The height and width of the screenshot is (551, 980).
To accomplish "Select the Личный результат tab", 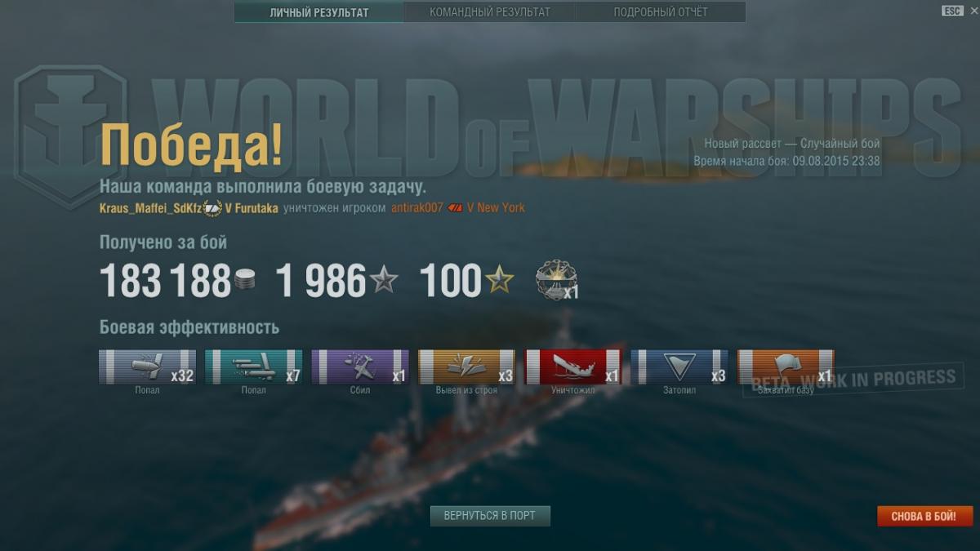I will (x=318, y=12).
